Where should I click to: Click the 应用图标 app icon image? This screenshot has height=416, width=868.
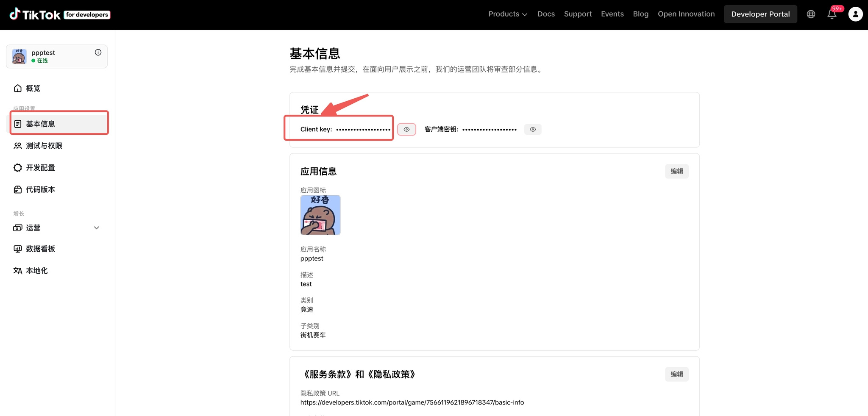coord(320,215)
